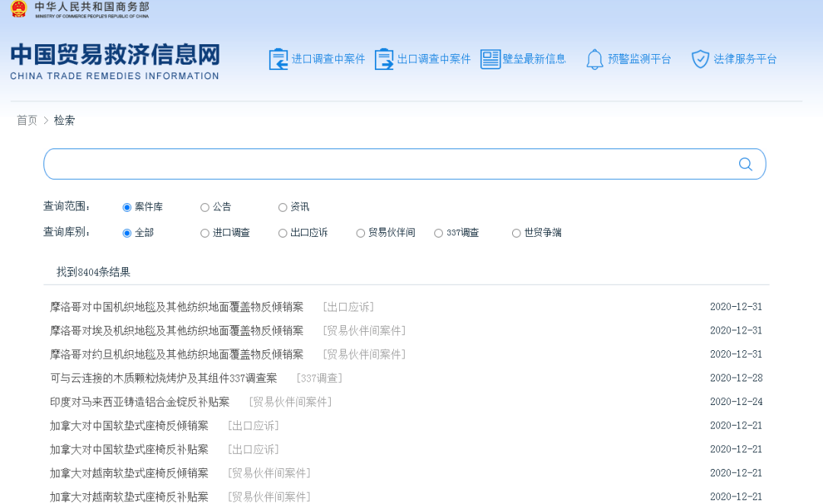The width and height of the screenshot is (823, 504).
Task: Open the cloud-connected wood pellet grill 337 case
Action: (x=162, y=378)
